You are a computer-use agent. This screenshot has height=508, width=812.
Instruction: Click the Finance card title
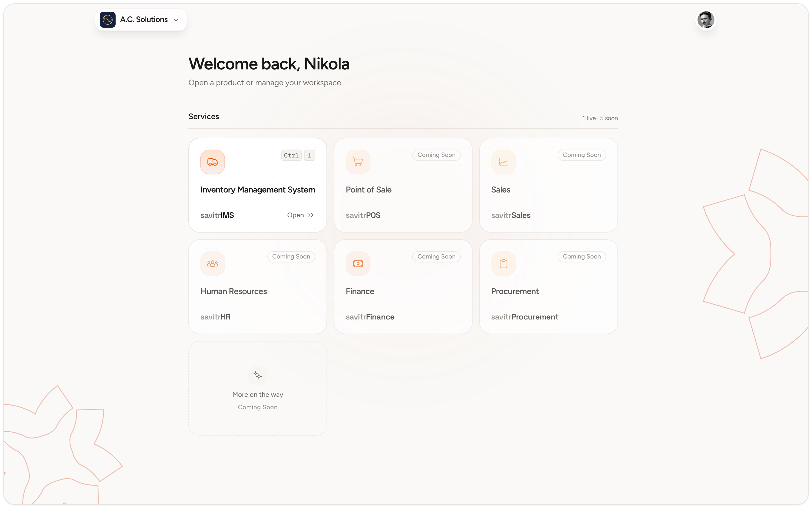360,291
